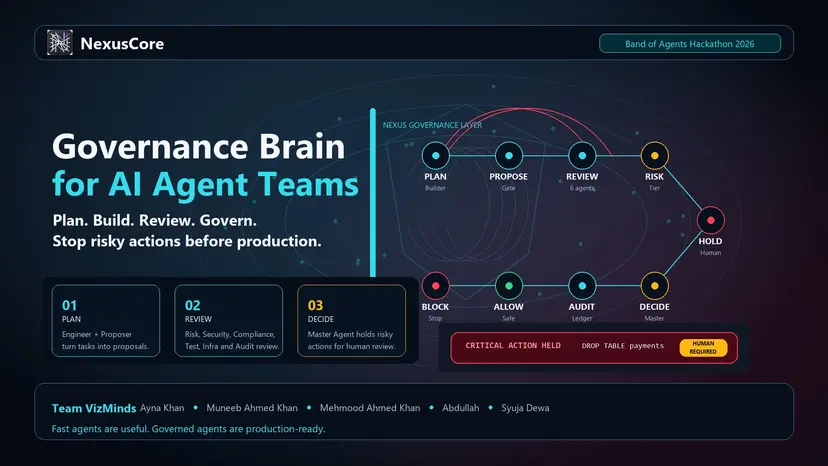This screenshot has width=828, height=466.
Task: Open the 03 DECIDE card
Action: click(352, 321)
